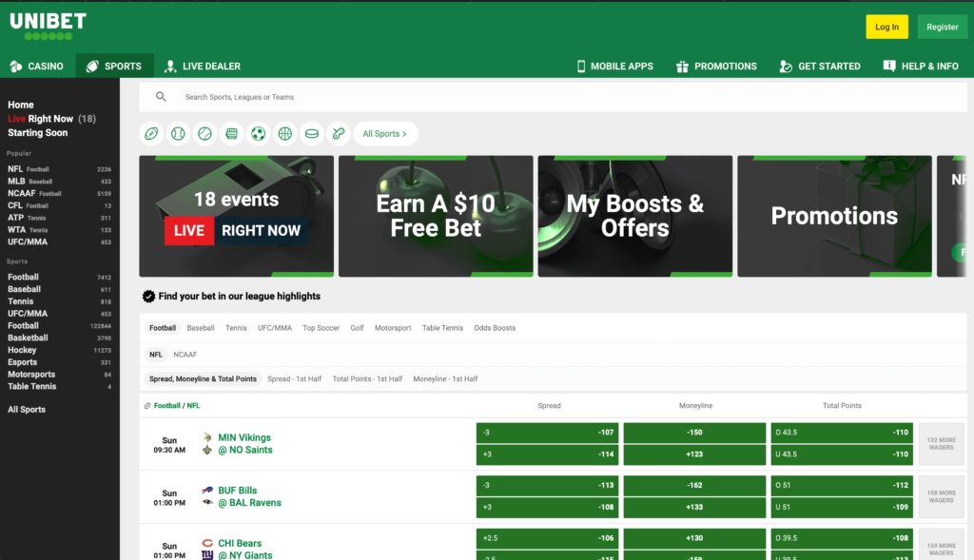This screenshot has width=974, height=560.
Task: Open All Sports at the sidebar bottom
Action: click(x=26, y=410)
